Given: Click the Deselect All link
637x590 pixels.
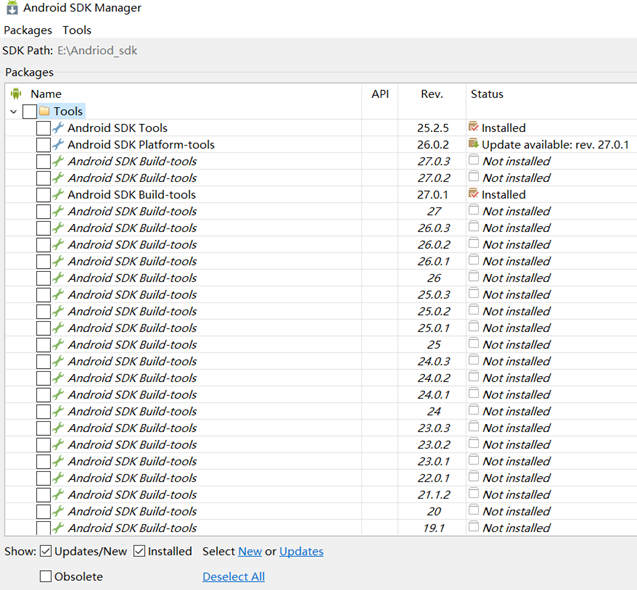Looking at the screenshot, I should [234, 577].
